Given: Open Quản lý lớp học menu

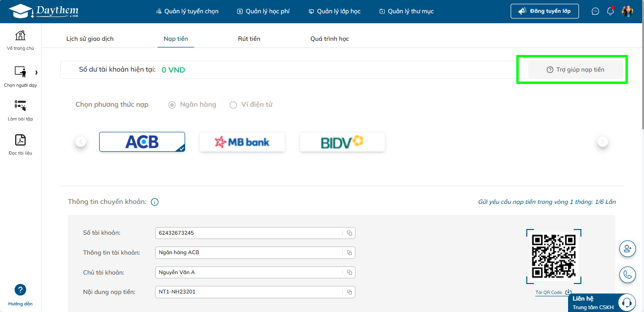Looking at the screenshot, I should tap(335, 11).
